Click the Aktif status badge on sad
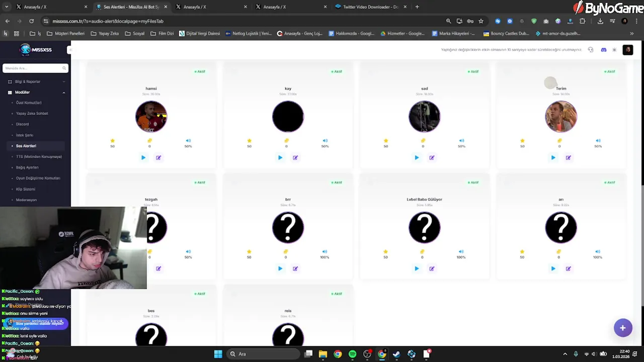Image resolution: width=644 pixels, height=362 pixels. pyautogui.click(x=473, y=71)
